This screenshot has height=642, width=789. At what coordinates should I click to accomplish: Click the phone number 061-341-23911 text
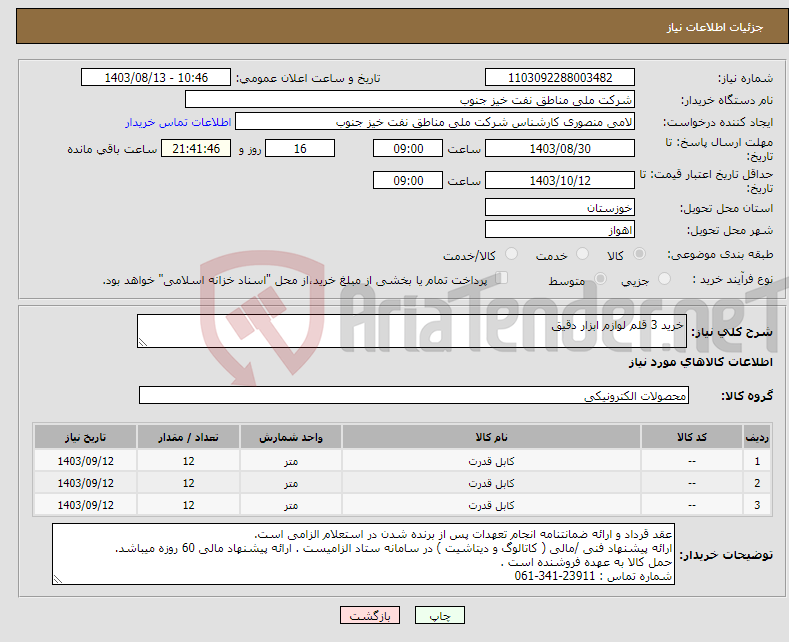(555, 576)
